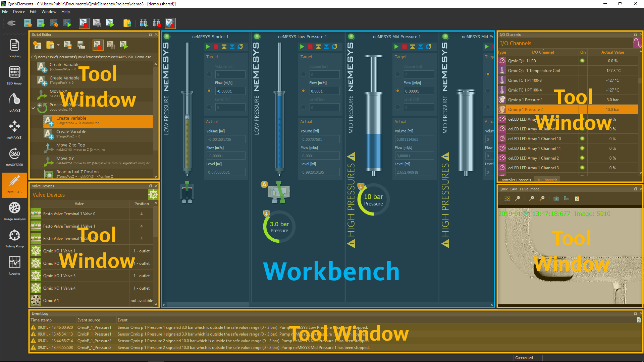Collapse the Process flow loop script step
Screen dimensions: 644x362
click(x=33, y=108)
